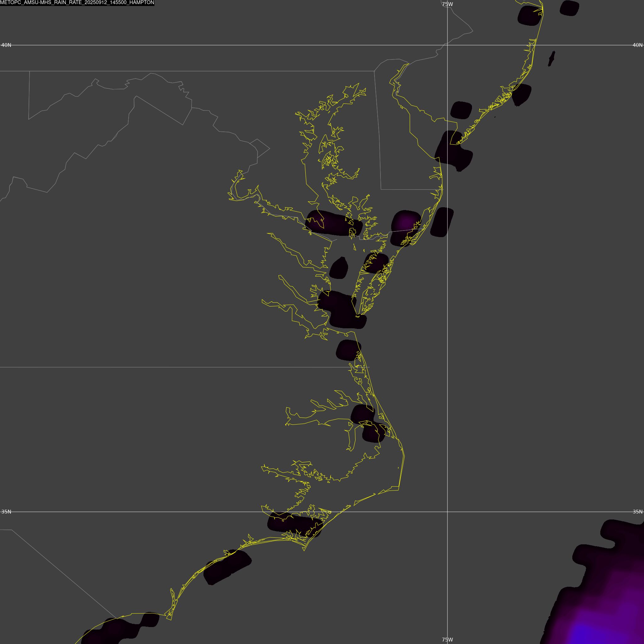Viewport: 644px width, 644px height.
Task: Click the bottom 75W longitude label
Action: [x=447, y=640]
